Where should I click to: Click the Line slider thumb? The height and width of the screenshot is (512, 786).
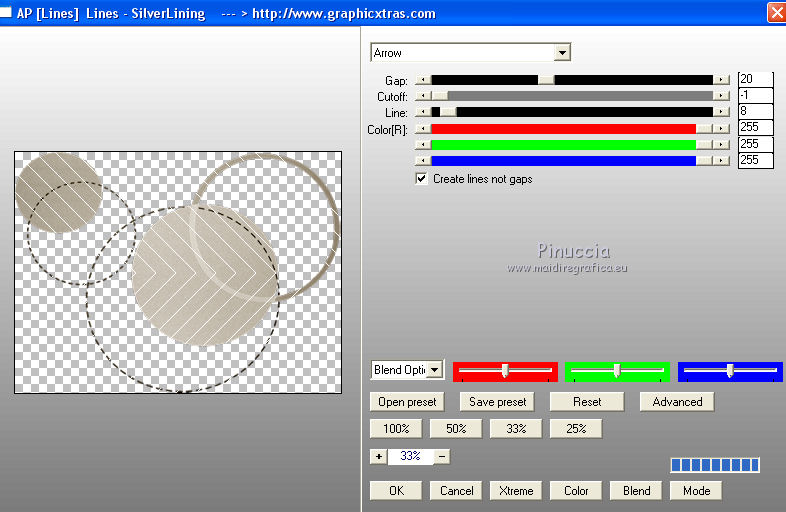pos(448,112)
